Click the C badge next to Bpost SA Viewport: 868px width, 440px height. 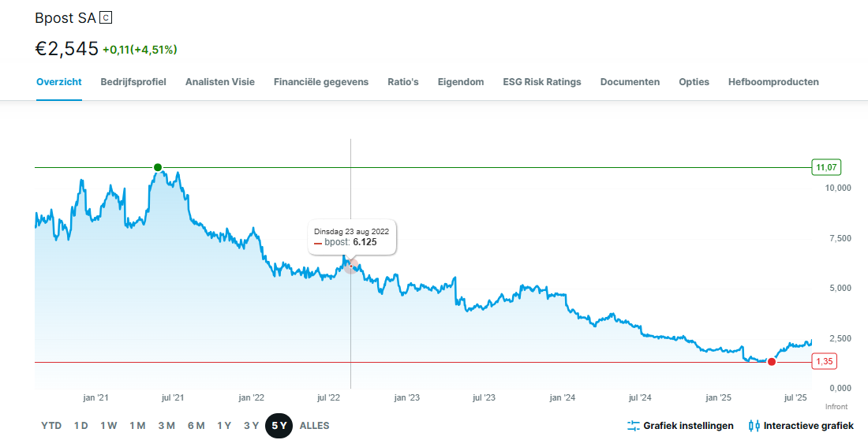click(x=107, y=17)
